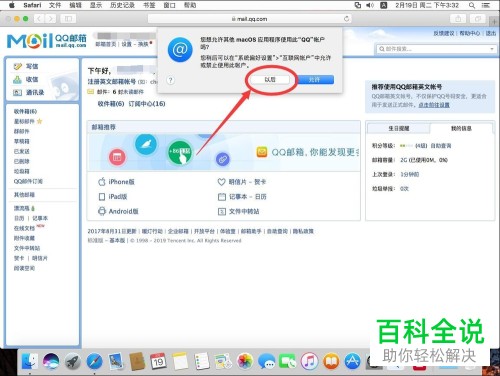500x376 pixels.
Task: Click the dialog help question-mark button
Action: click(x=170, y=80)
